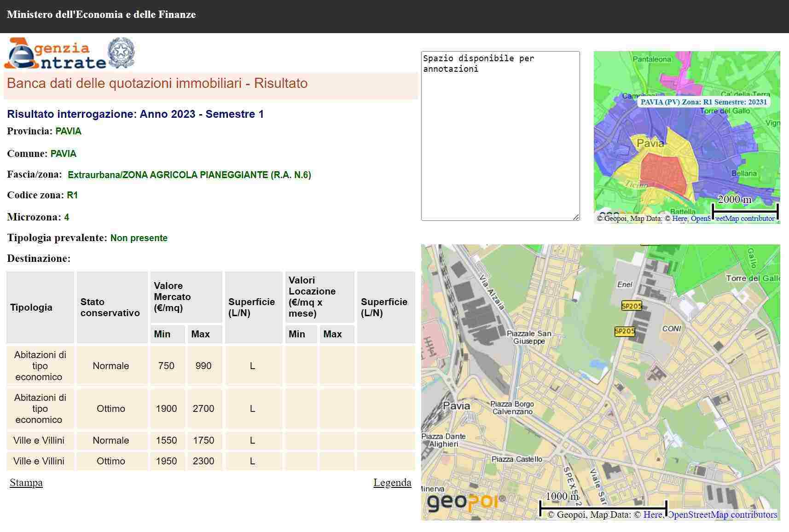Click the Agenzia Entrate logo

55,53
